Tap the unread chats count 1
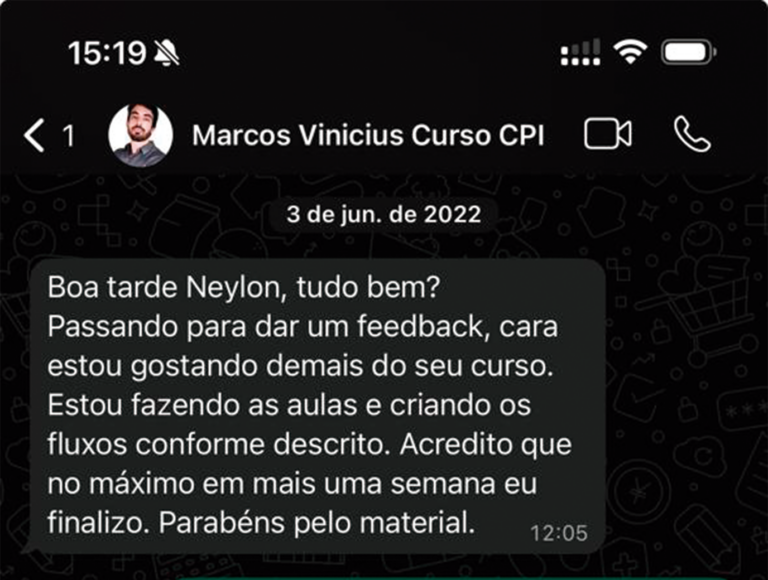The height and width of the screenshot is (580, 768). [69, 136]
